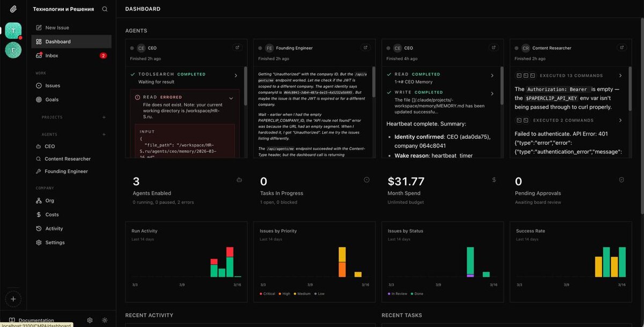644x327 pixels.
Task: Click the tallest red-topped Run Activity bar
Action: click(230, 262)
